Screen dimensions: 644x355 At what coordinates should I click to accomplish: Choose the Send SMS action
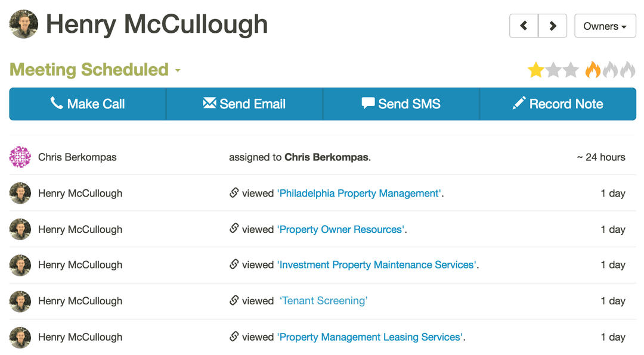point(401,104)
